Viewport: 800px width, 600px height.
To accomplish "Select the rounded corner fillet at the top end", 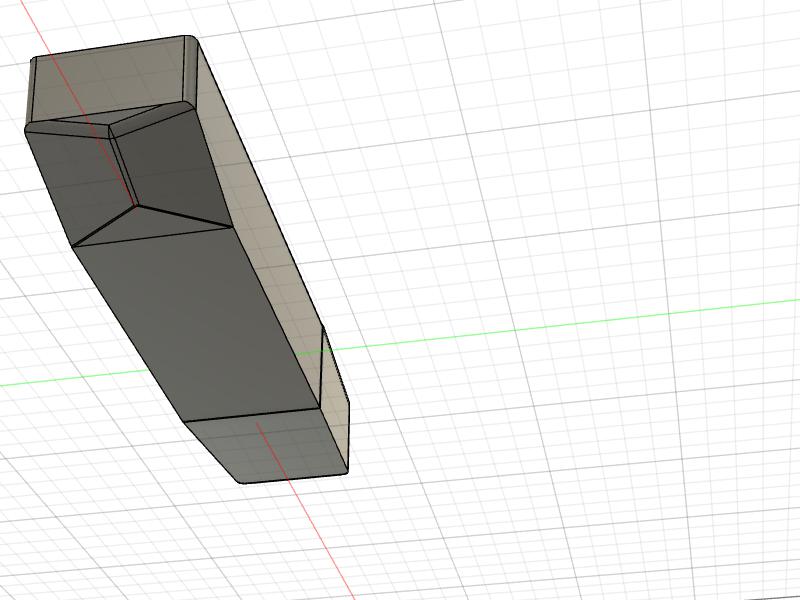I will 190,69.
